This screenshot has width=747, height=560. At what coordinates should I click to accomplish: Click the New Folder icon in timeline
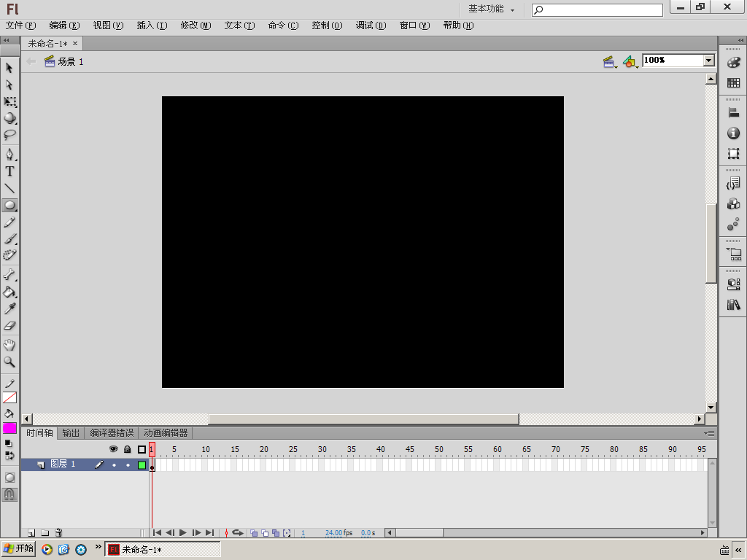(44, 533)
